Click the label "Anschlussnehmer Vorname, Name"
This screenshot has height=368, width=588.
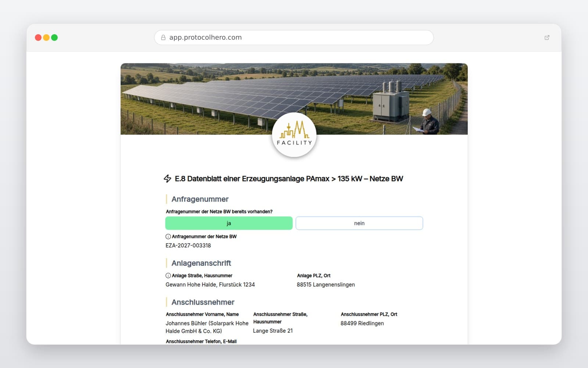pyautogui.click(x=202, y=314)
